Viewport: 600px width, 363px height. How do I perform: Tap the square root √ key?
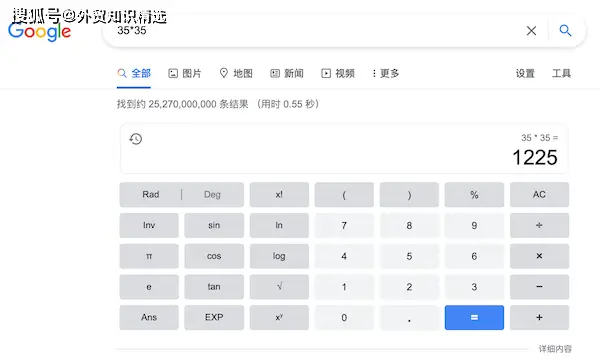(x=279, y=286)
